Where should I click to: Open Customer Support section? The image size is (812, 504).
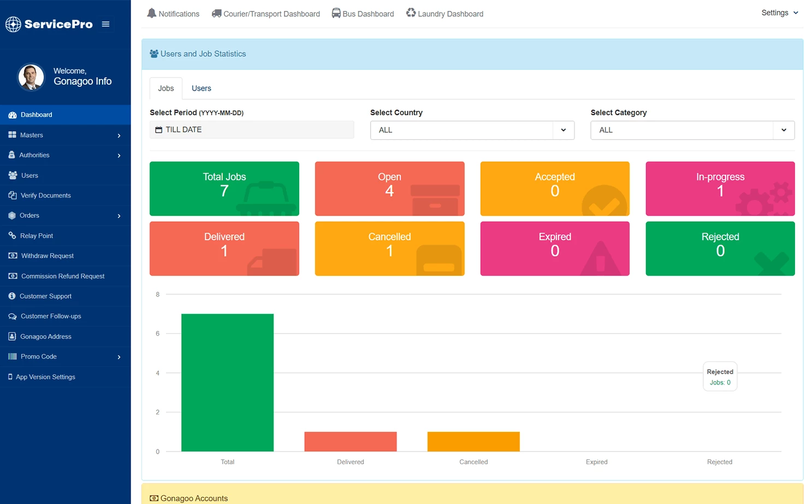[45, 296]
